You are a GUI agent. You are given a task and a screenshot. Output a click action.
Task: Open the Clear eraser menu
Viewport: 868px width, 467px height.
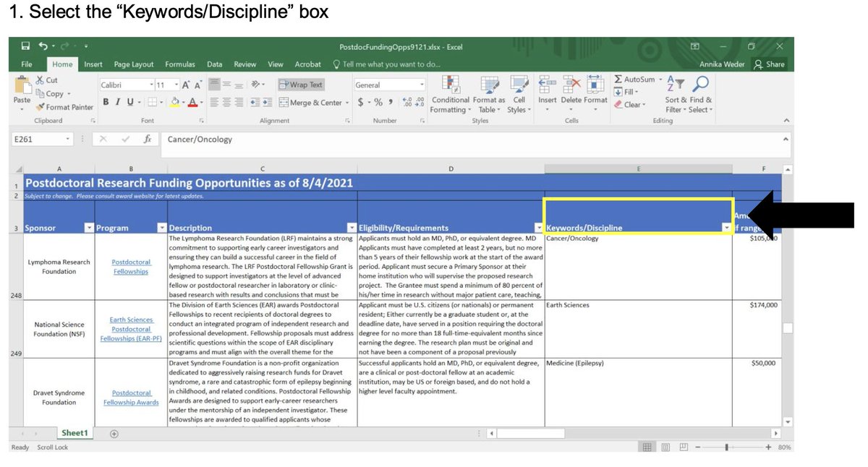[x=629, y=104]
